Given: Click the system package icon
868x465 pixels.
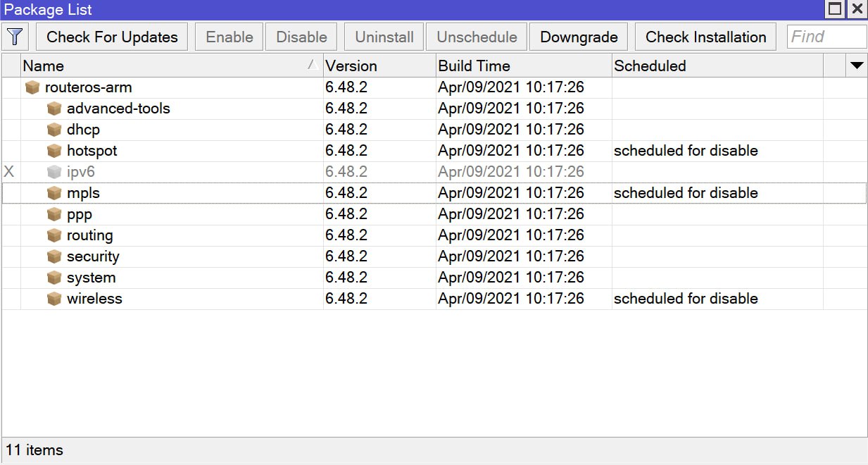Looking at the screenshot, I should pyautogui.click(x=54, y=278).
